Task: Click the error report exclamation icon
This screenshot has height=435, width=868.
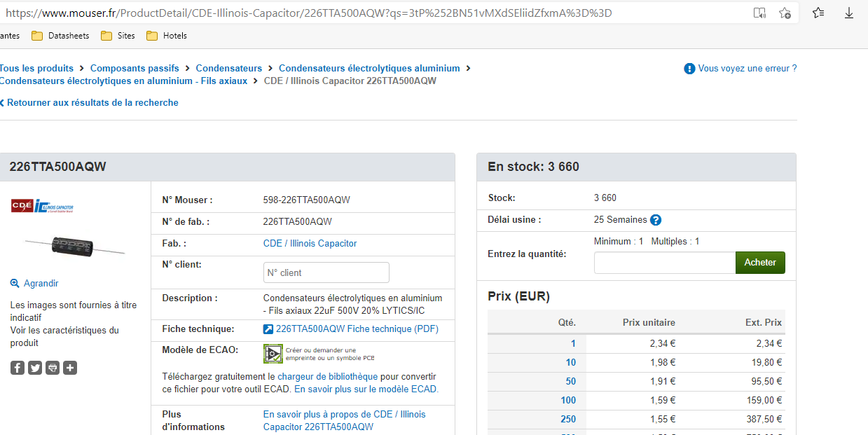Action: click(689, 69)
